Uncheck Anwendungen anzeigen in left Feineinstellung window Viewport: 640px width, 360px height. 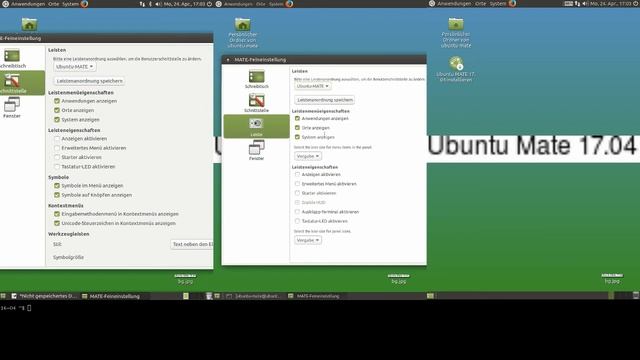pos(57,101)
